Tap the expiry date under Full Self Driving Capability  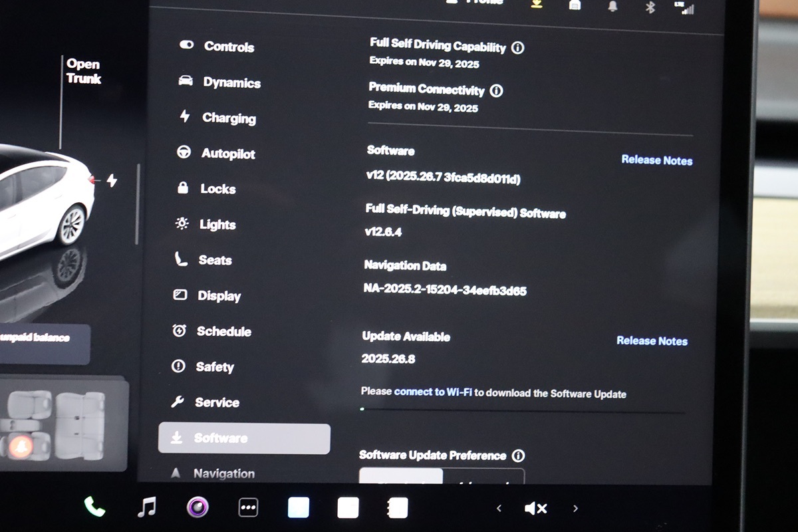[424, 63]
